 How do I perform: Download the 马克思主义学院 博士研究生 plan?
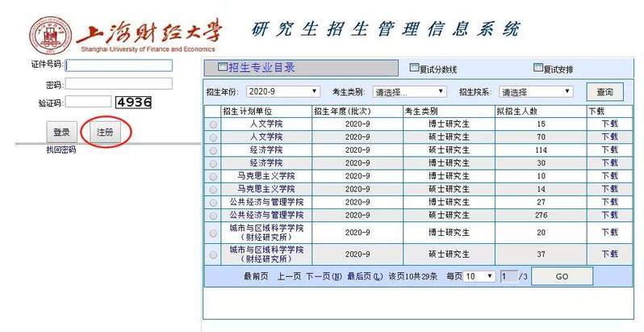pos(608,176)
